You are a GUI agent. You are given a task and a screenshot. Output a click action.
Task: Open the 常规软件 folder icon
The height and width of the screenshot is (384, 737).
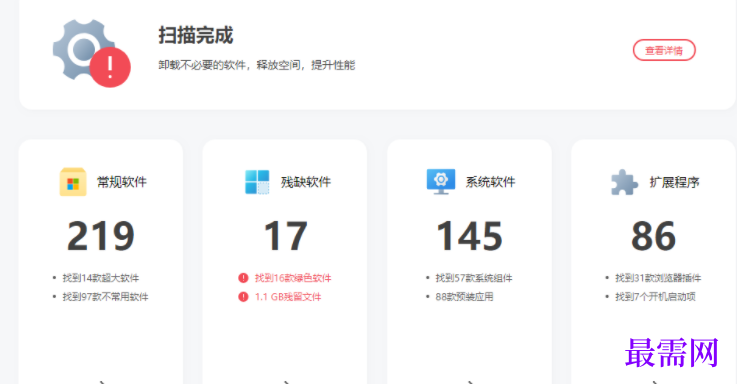point(73,181)
